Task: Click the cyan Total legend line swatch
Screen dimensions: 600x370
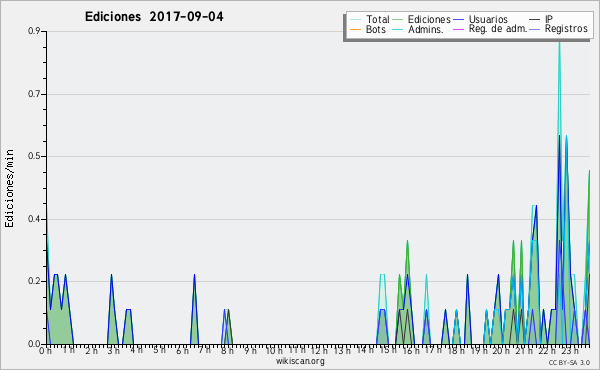Action: (355, 20)
